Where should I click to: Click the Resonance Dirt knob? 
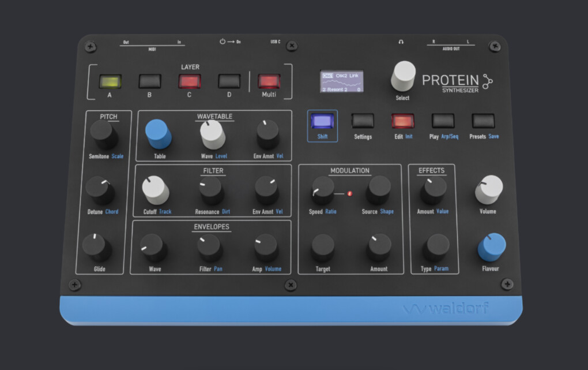[x=211, y=191]
